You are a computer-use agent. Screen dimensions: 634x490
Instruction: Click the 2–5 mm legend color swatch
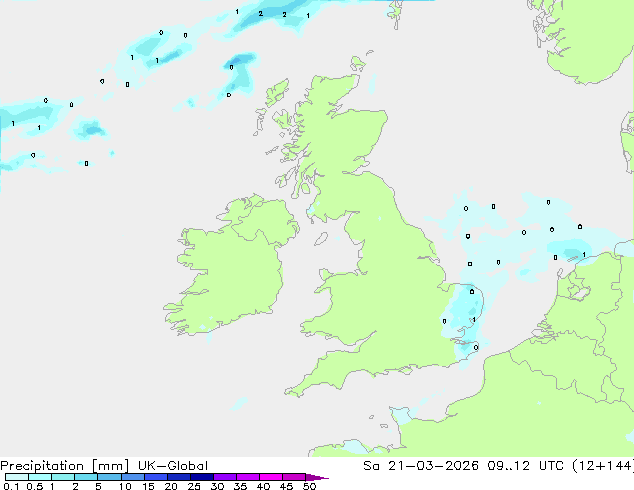[x=86, y=477]
